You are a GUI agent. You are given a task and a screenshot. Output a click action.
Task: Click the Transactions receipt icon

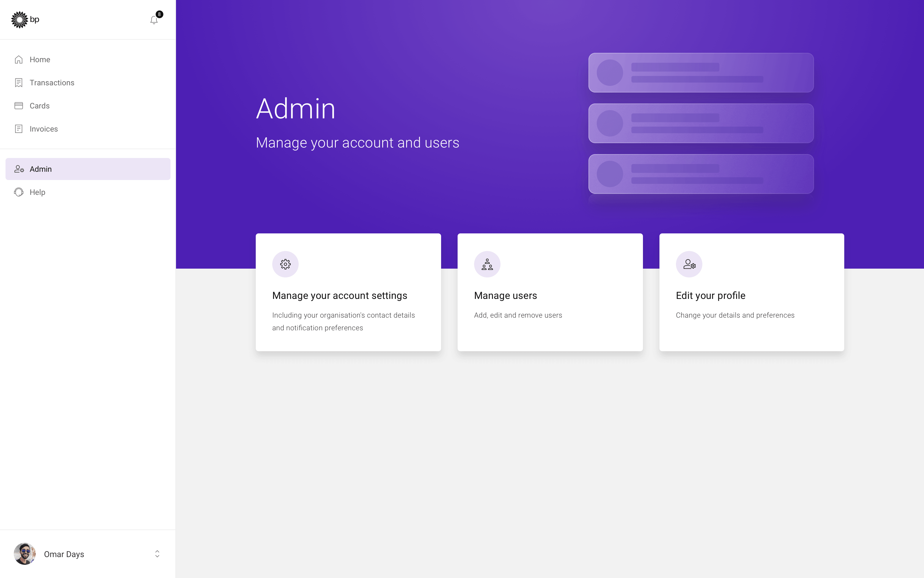coord(19,83)
